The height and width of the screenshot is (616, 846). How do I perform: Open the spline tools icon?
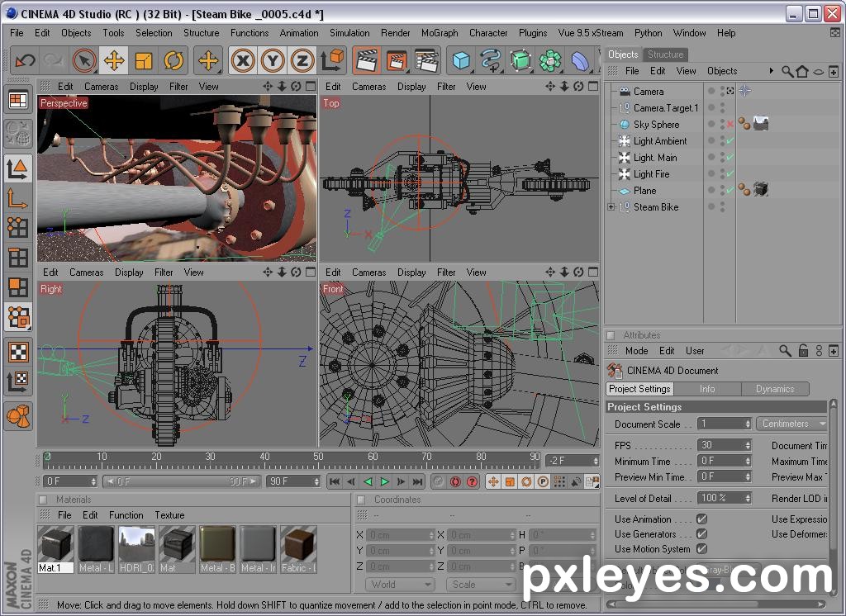(491, 60)
